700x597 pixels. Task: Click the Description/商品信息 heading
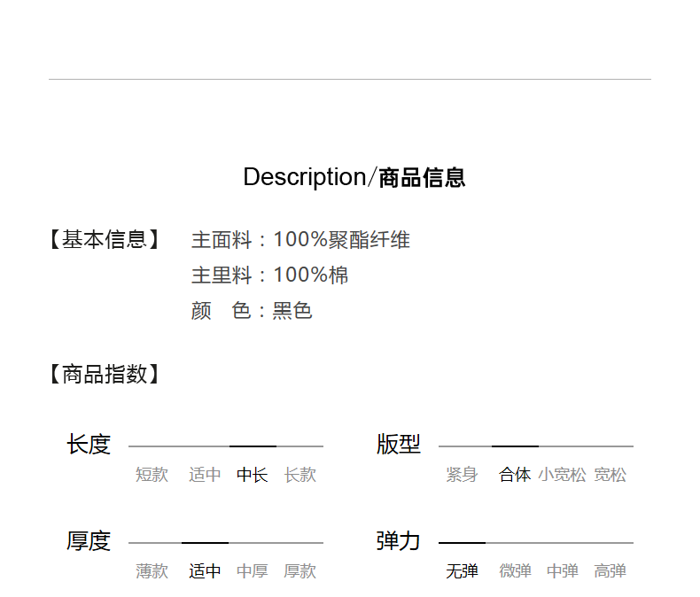[354, 177]
